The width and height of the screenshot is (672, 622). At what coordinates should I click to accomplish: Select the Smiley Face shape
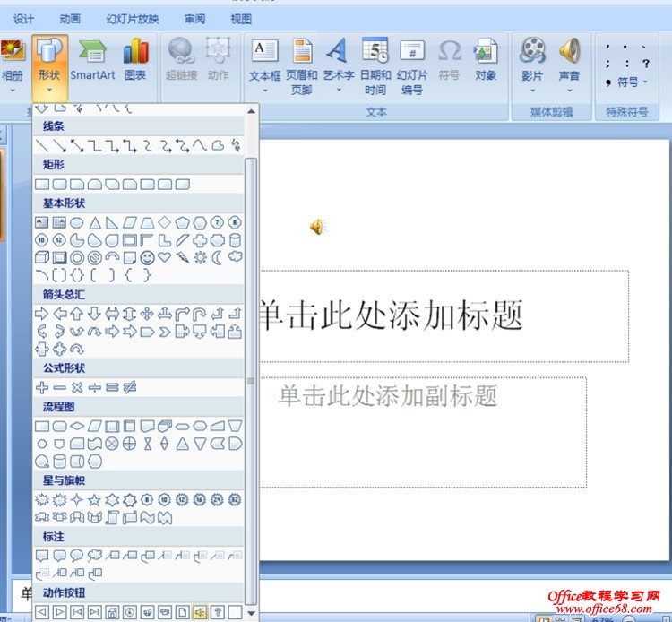point(148,257)
